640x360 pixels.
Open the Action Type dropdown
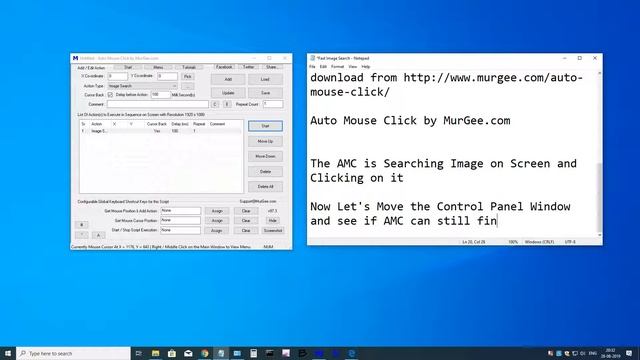click(x=142, y=86)
